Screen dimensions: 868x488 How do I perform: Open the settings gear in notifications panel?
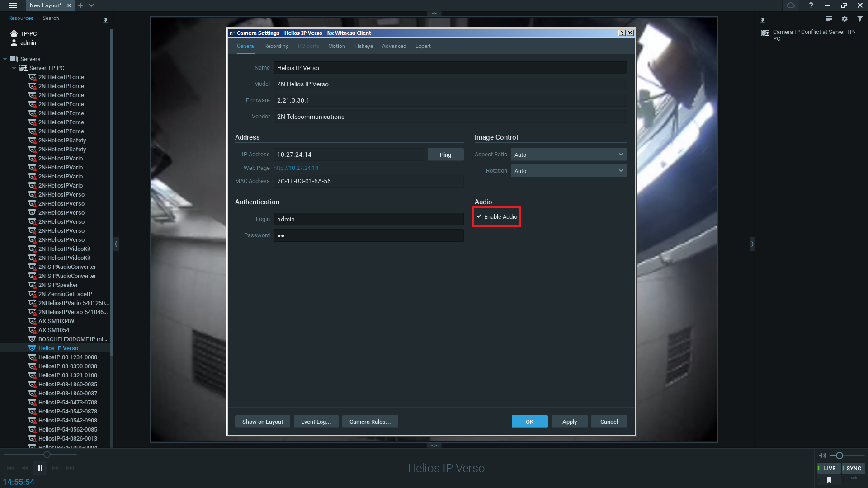pos(844,19)
